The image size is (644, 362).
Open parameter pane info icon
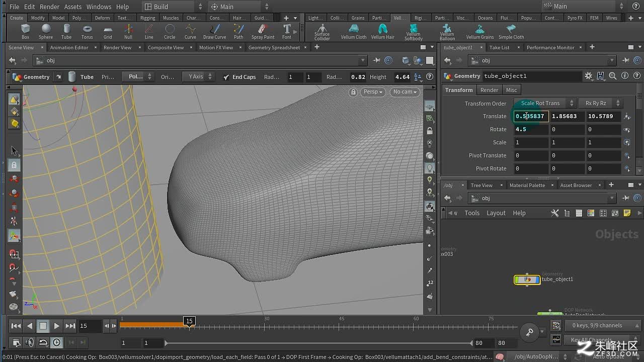[x=625, y=76]
